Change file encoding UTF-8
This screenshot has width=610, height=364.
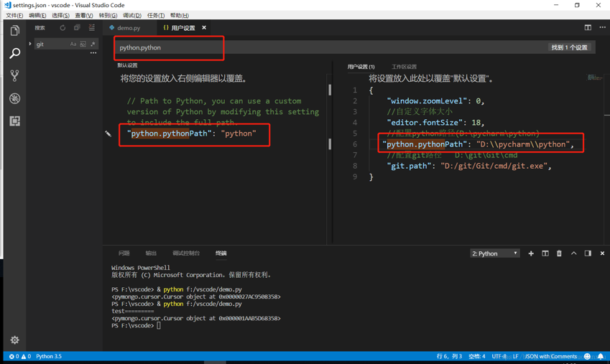[499, 356]
